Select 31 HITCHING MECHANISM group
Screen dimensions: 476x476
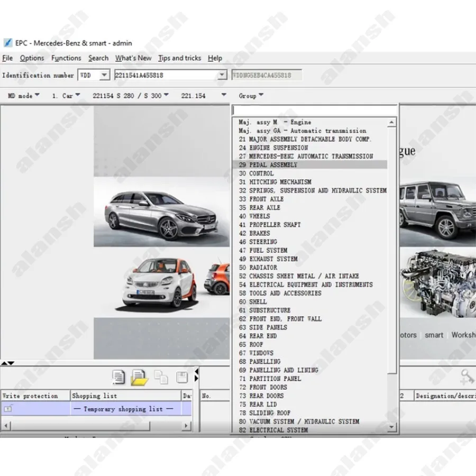pyautogui.click(x=310, y=182)
